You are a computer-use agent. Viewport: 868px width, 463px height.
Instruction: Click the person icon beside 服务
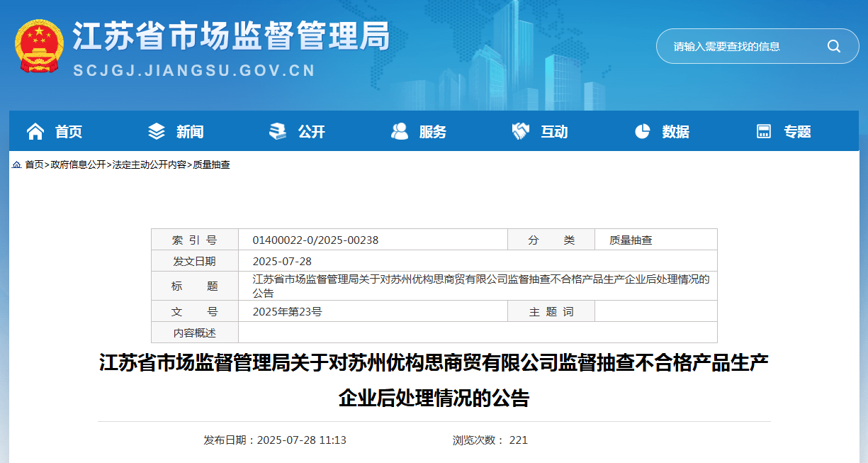[400, 131]
